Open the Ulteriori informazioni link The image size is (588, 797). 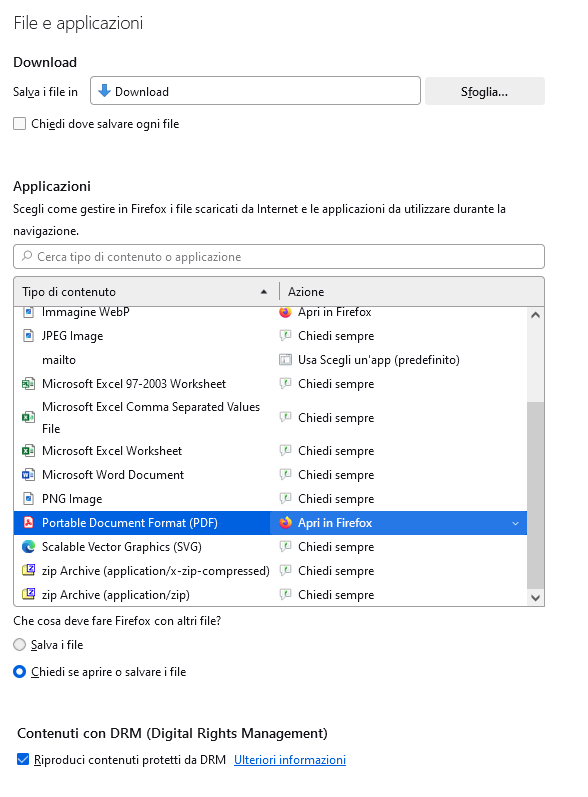[290, 759]
